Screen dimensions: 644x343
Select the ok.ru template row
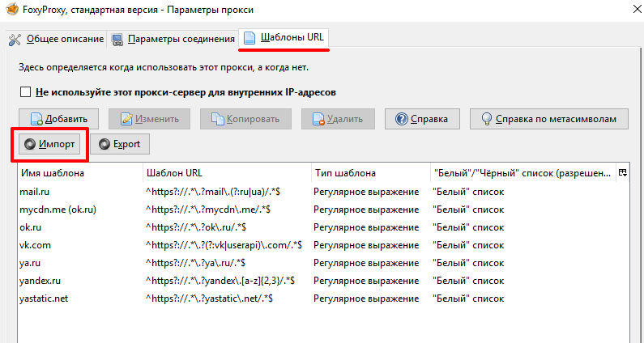coord(323,227)
